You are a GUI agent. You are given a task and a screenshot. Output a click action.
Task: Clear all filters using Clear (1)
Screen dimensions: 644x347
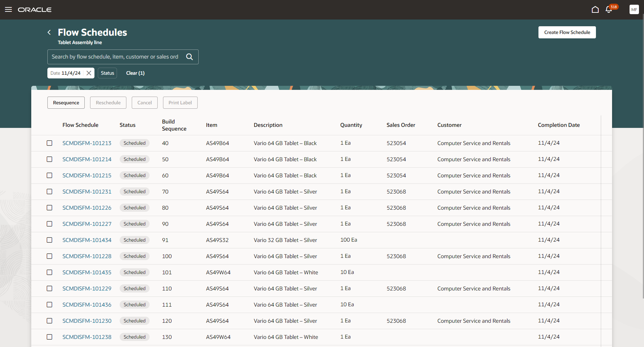tap(135, 73)
